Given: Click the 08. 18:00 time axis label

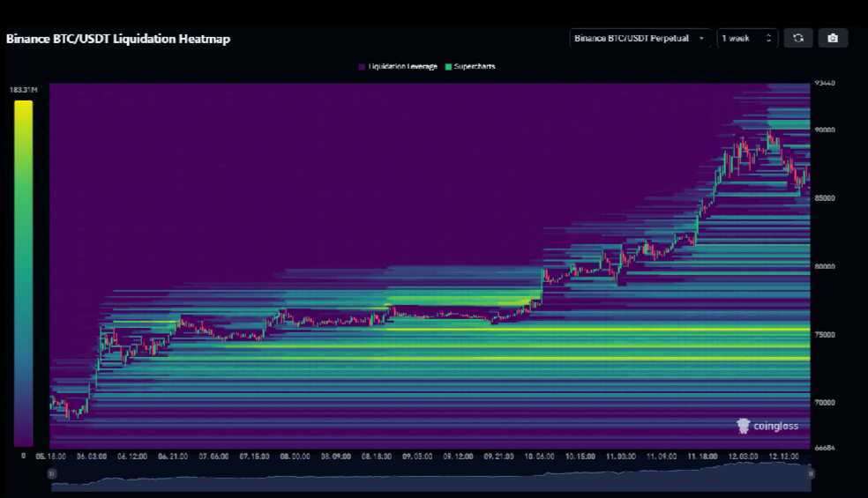Looking at the screenshot, I should [x=377, y=457].
